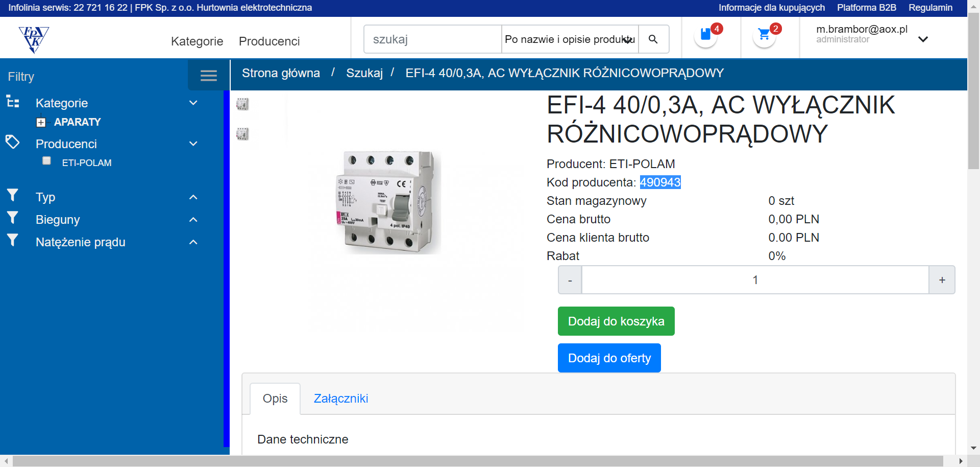Increase quantity with the plus button
Viewport: 980px width, 467px height.
[x=942, y=280]
